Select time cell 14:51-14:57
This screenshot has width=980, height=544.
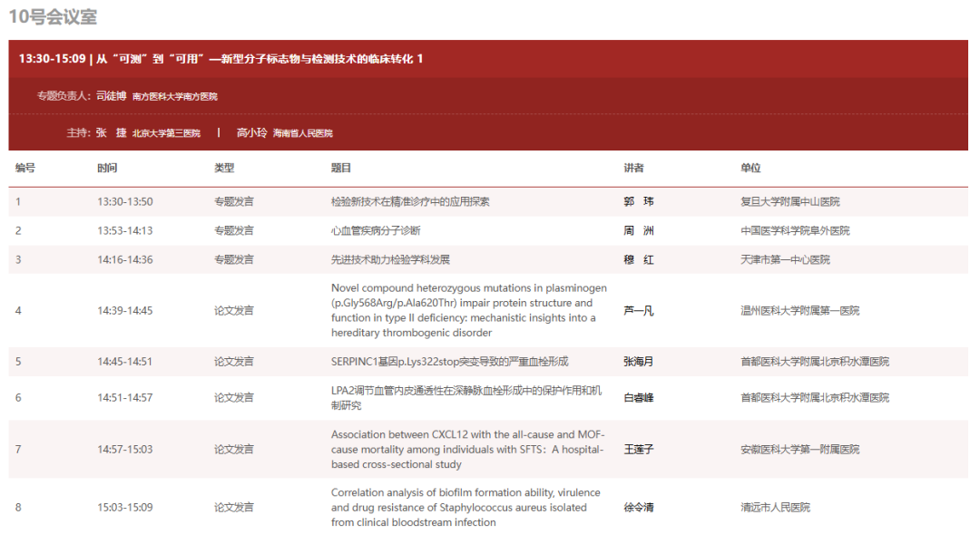pyautogui.click(x=125, y=398)
